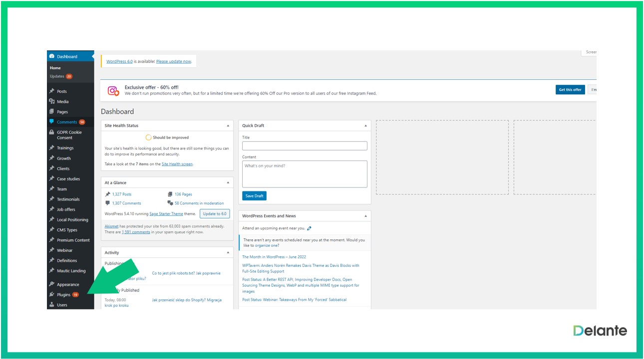
Task: Click the Dashboard gauge icon in sidebar
Action: [52, 56]
